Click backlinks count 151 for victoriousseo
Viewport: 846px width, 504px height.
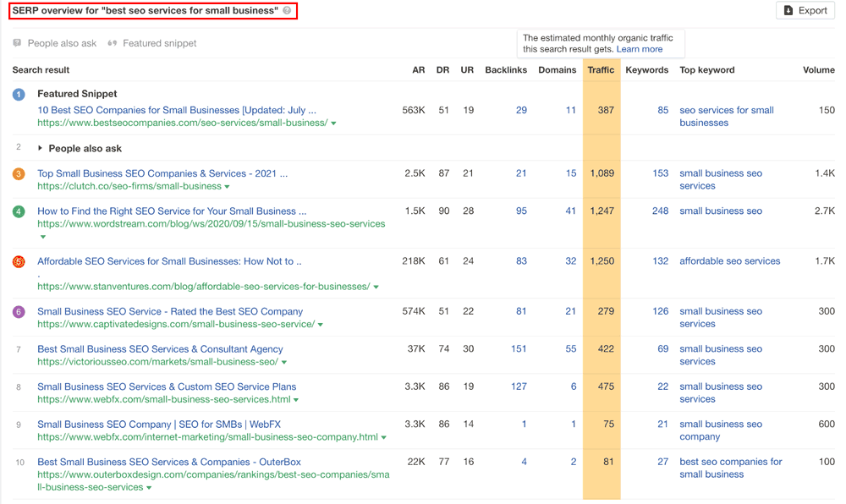pos(519,349)
